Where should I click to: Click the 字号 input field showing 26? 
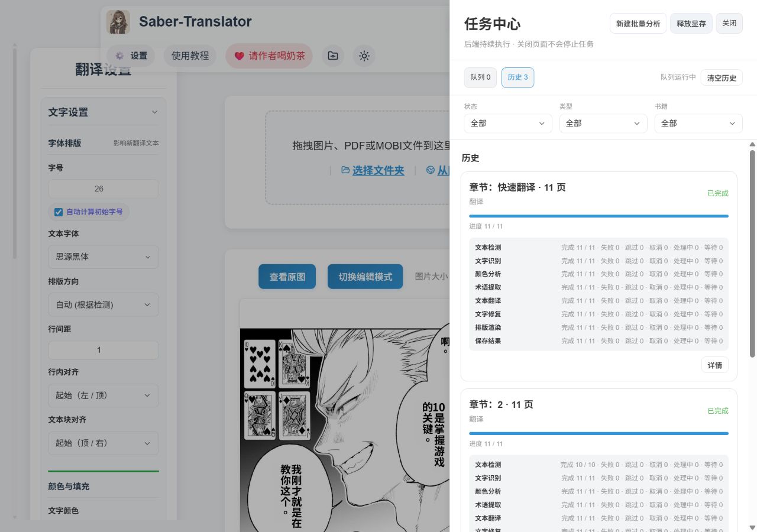point(103,189)
